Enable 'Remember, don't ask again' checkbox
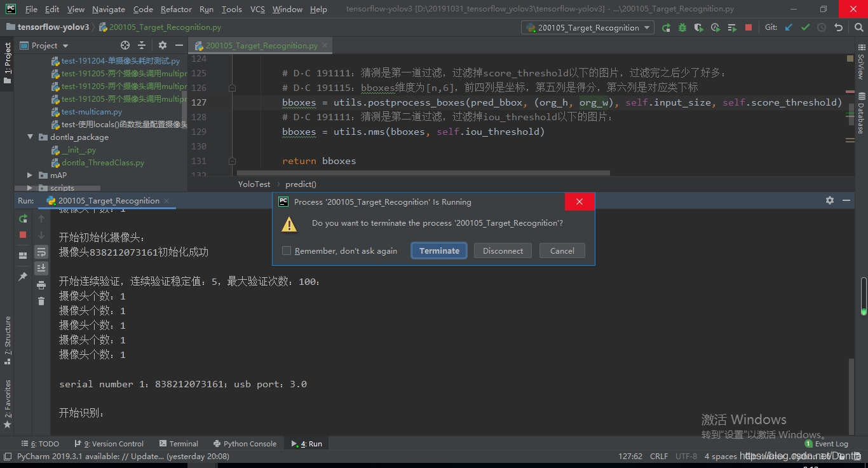868x468 pixels. tap(287, 251)
